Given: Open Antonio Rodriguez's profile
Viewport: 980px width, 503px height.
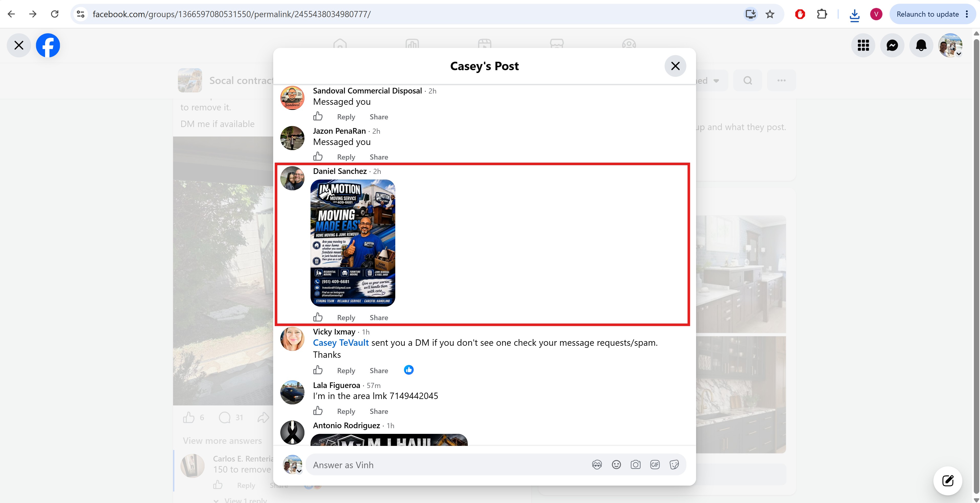Looking at the screenshot, I should coord(346,425).
